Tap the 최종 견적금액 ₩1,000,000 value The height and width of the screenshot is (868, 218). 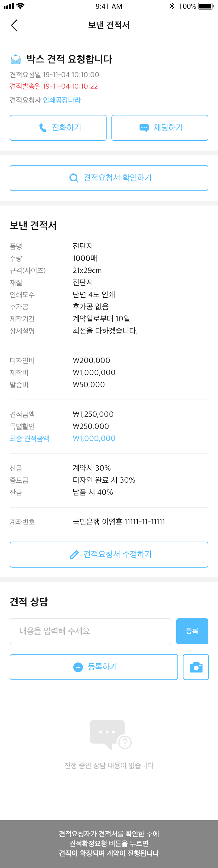(x=94, y=438)
